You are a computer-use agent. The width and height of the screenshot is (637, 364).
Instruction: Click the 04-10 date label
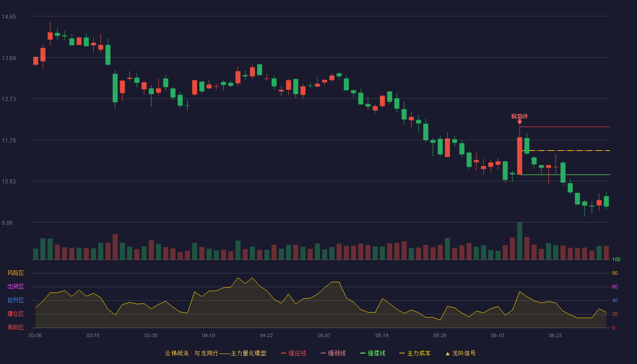click(x=208, y=335)
